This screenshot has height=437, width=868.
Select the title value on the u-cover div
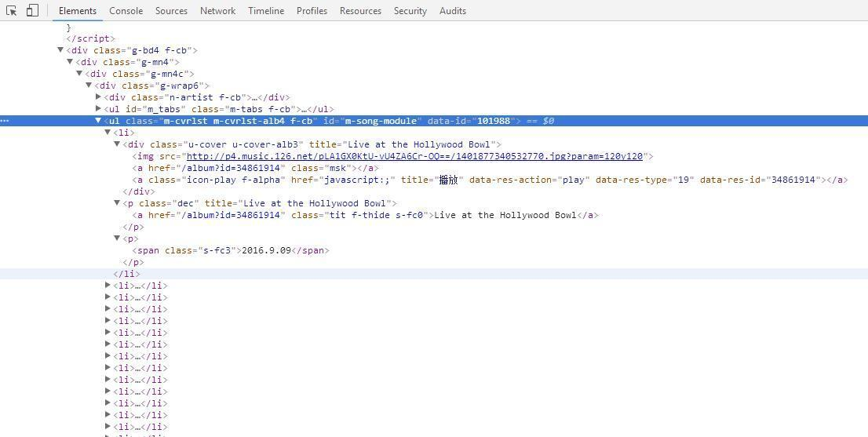point(418,144)
